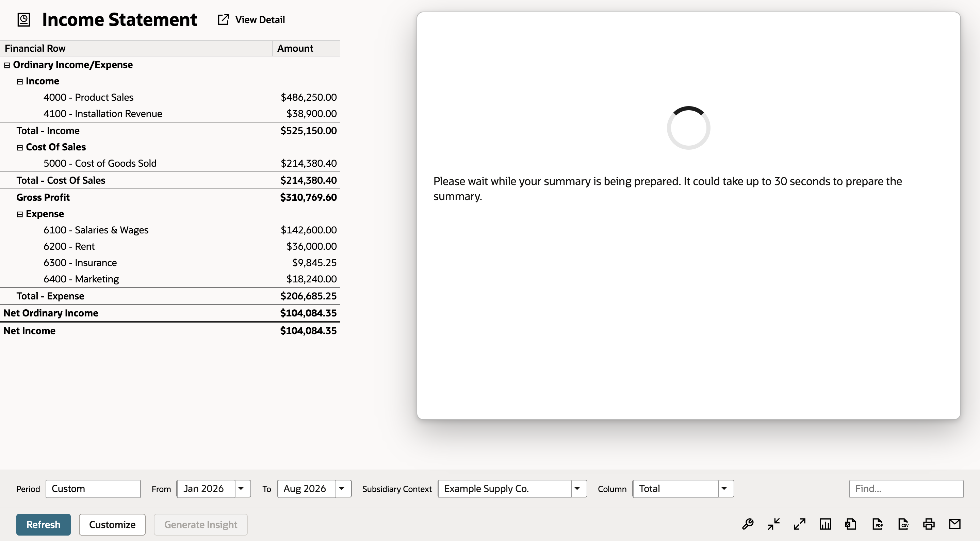
Task: Select the 6300 - Insurance row
Action: [x=170, y=263]
